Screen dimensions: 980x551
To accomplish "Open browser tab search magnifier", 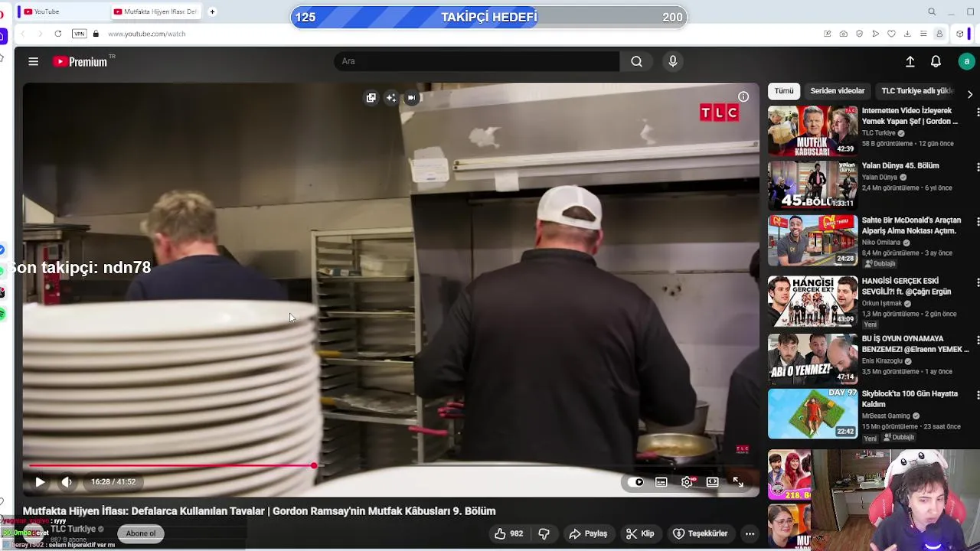I will tap(932, 11).
